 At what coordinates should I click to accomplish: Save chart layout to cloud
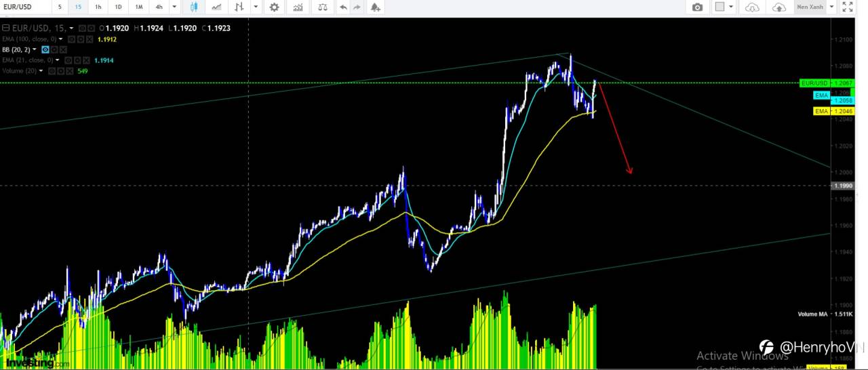click(x=780, y=7)
